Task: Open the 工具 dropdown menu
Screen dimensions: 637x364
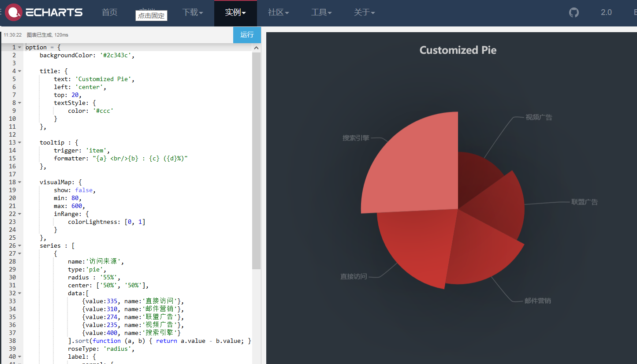Action: point(321,12)
